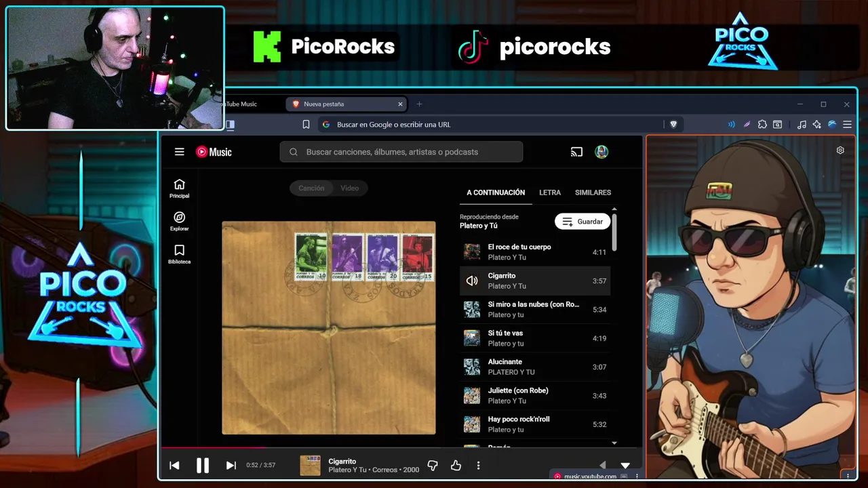Open the Brave Shields icon
This screenshot has height=488, width=868.
(x=673, y=125)
